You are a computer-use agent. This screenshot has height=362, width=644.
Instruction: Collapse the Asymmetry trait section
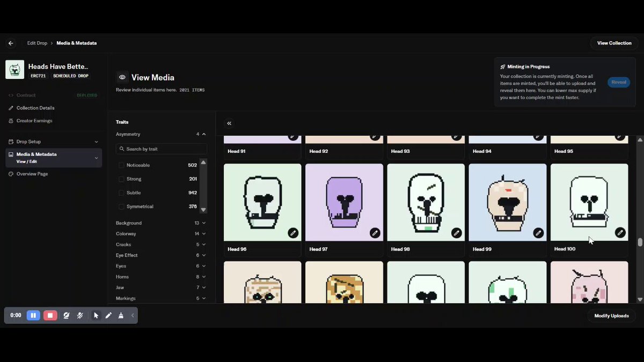point(204,134)
